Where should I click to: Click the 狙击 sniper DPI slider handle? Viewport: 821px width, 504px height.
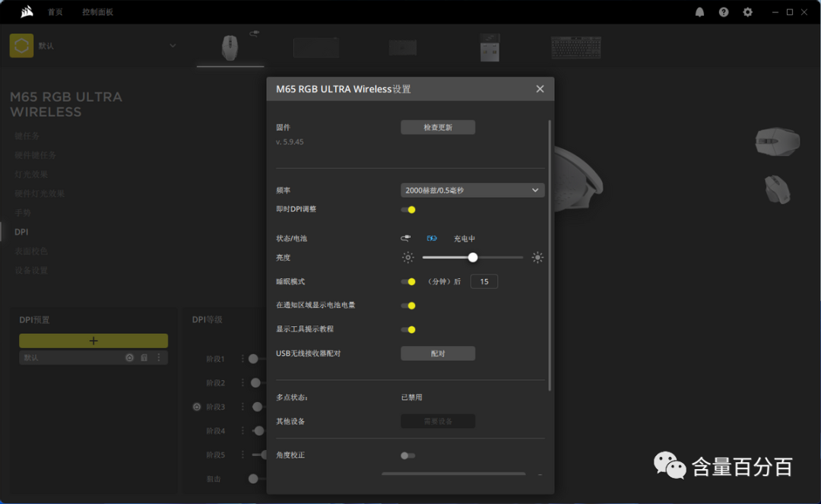253,478
